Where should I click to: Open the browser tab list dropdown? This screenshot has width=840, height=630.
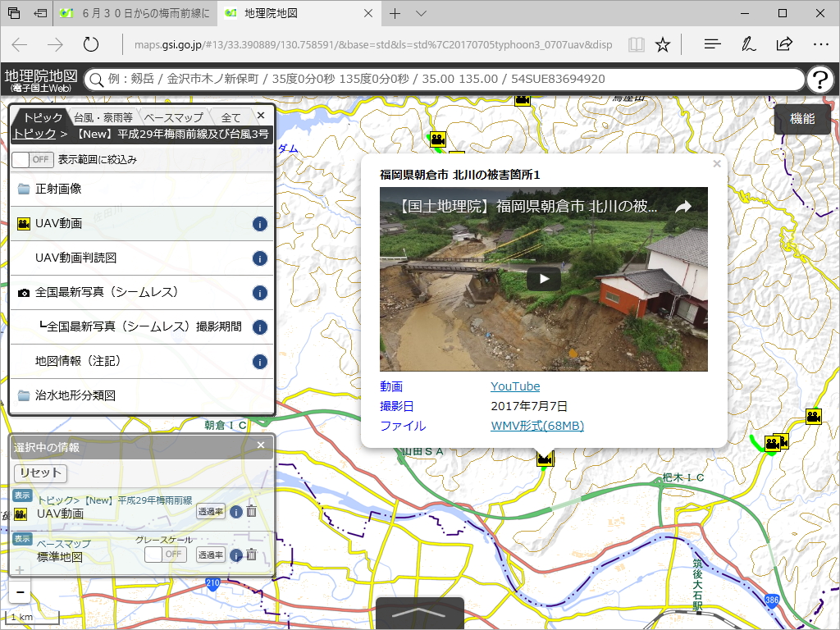click(421, 13)
